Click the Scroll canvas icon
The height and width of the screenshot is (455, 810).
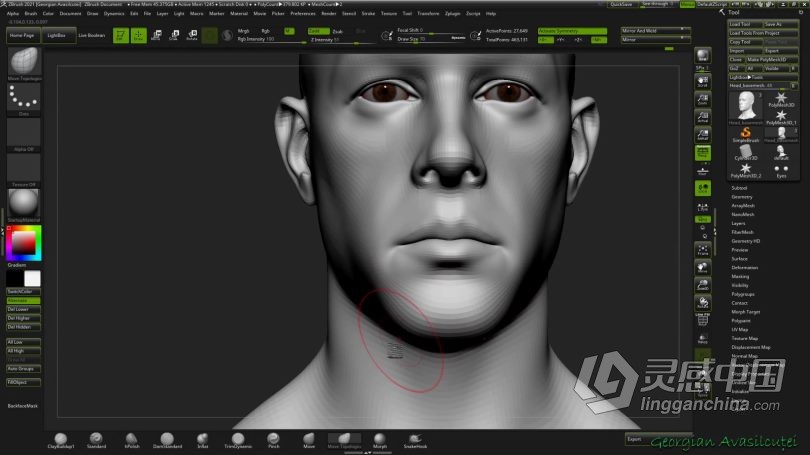pos(703,82)
